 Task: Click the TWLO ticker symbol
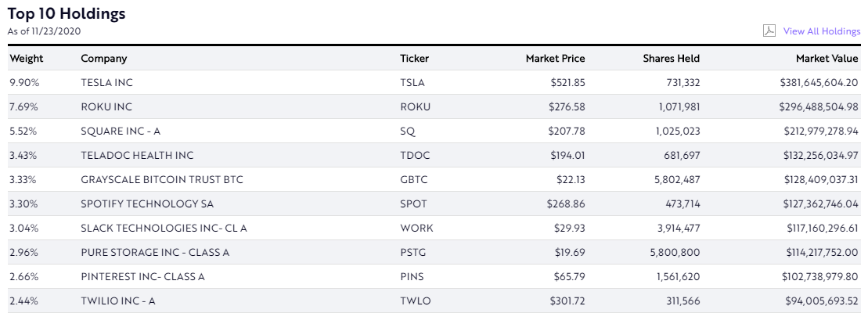click(416, 301)
